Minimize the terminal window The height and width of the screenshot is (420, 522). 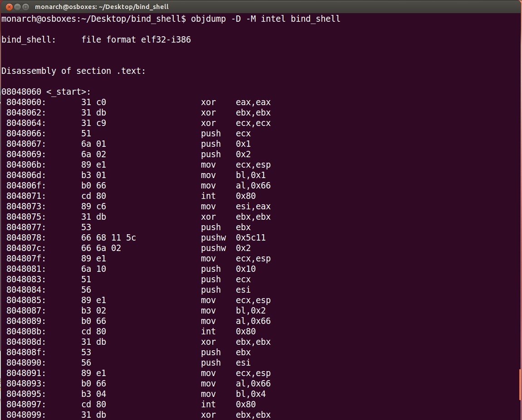pyautogui.click(x=17, y=7)
